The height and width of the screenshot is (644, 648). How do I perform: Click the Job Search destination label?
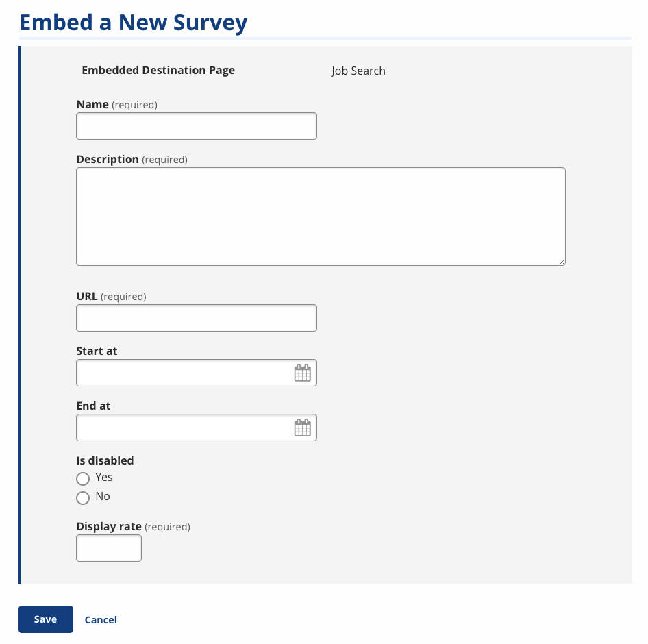pyautogui.click(x=358, y=71)
